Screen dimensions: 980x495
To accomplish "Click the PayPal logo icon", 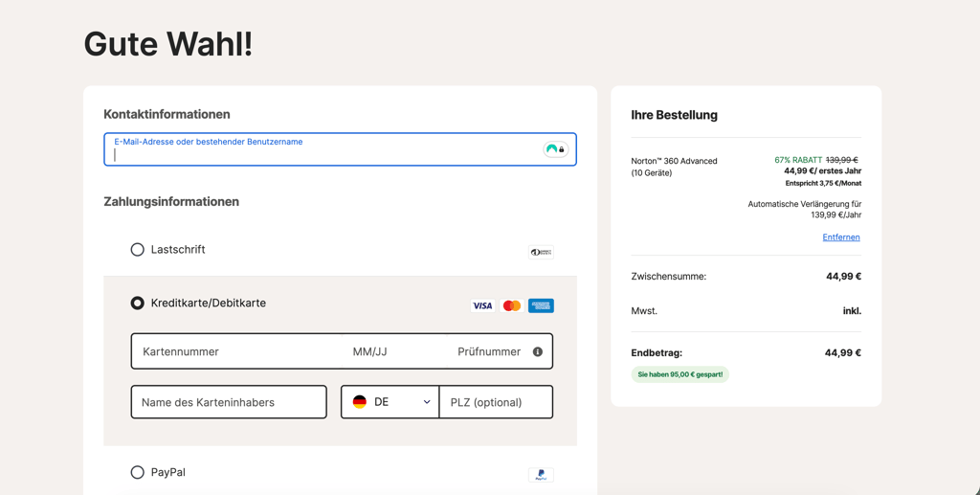I will (x=541, y=475).
